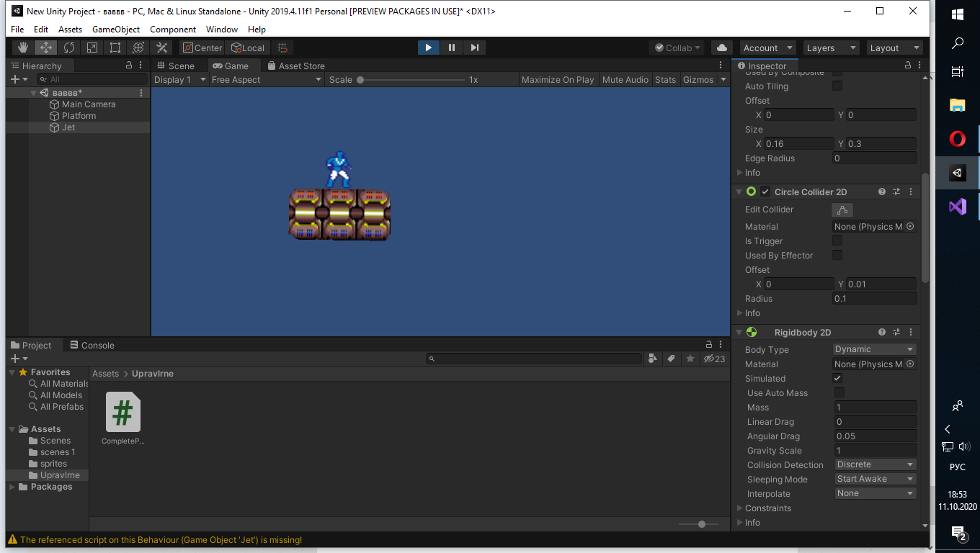The height and width of the screenshot is (553, 980).
Task: Open Collision Detection dropdown
Action: pyautogui.click(x=876, y=464)
